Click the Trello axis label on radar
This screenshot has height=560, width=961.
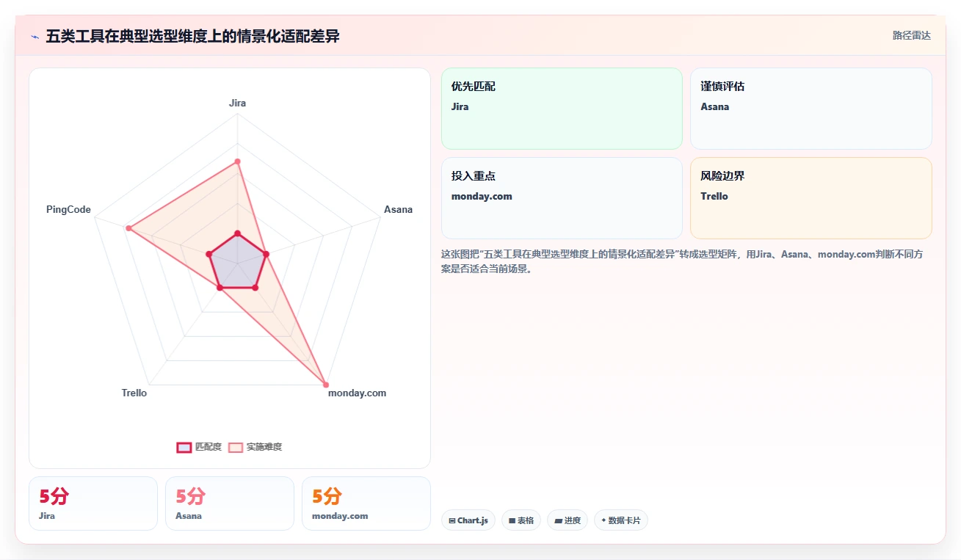click(134, 393)
